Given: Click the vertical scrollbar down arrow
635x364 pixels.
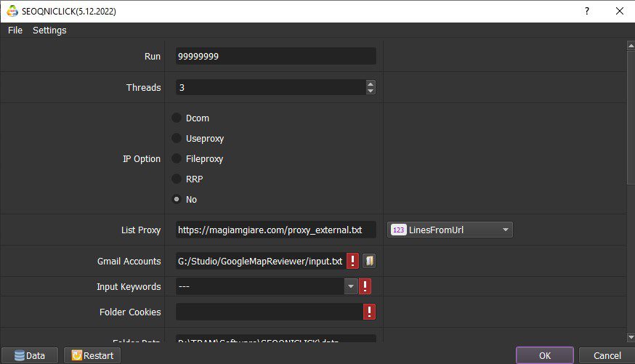Looking at the screenshot, I should coord(631,337).
